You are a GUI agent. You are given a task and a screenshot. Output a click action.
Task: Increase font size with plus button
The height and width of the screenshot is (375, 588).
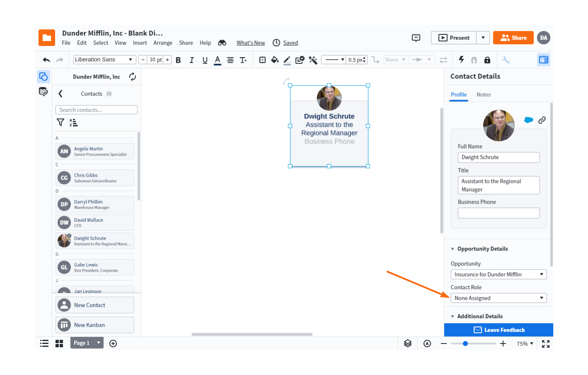tap(167, 60)
